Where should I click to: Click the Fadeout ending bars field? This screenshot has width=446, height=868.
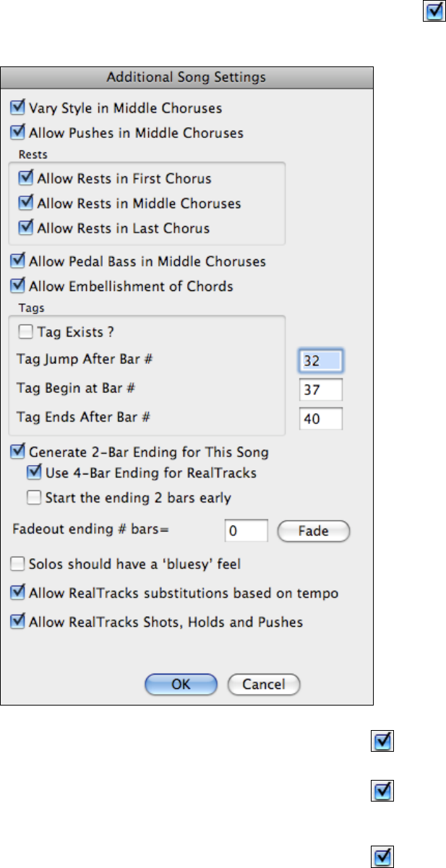click(246, 531)
